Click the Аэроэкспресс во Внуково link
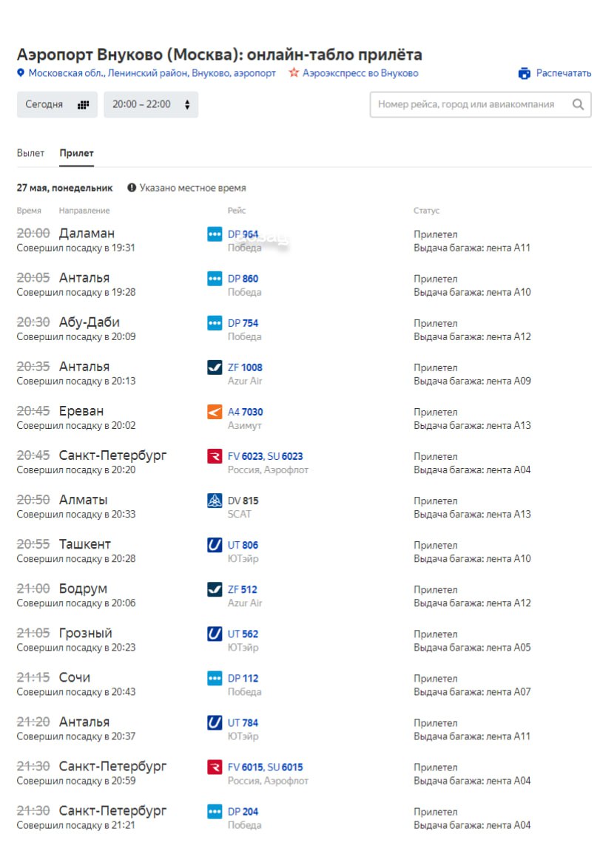600x868 pixels. [360, 73]
